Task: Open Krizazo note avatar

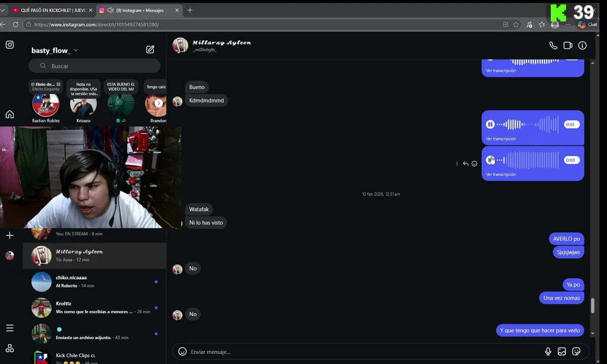Action: 83,105
